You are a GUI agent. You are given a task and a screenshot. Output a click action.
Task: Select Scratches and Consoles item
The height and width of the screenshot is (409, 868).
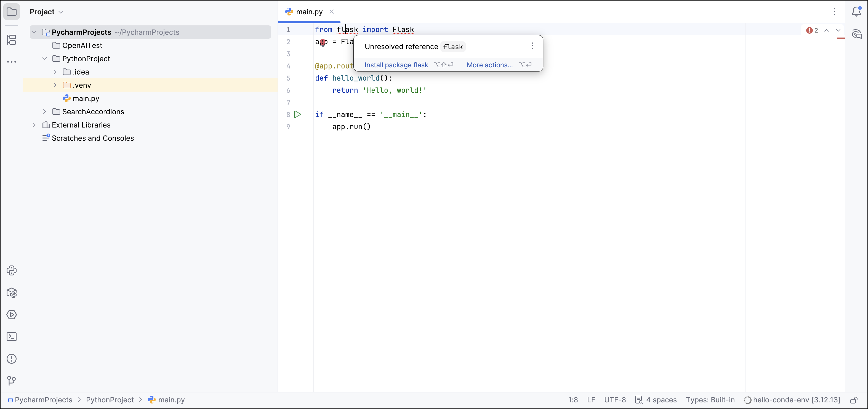(93, 138)
